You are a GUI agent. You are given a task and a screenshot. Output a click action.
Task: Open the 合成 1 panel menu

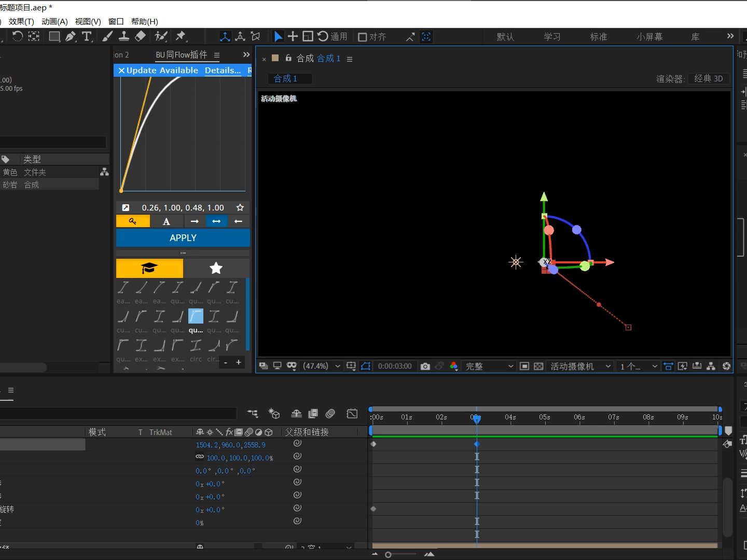350,59
